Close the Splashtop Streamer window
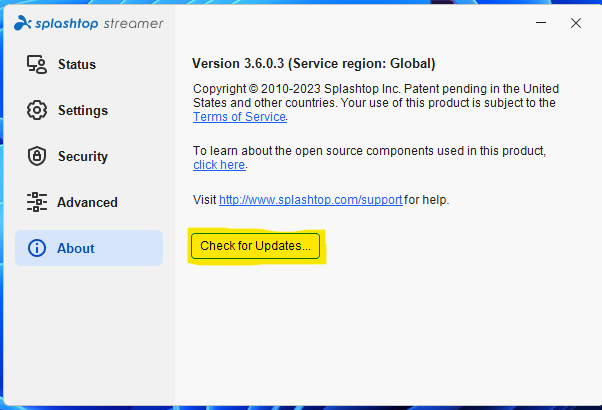The width and height of the screenshot is (602, 410). [x=576, y=23]
